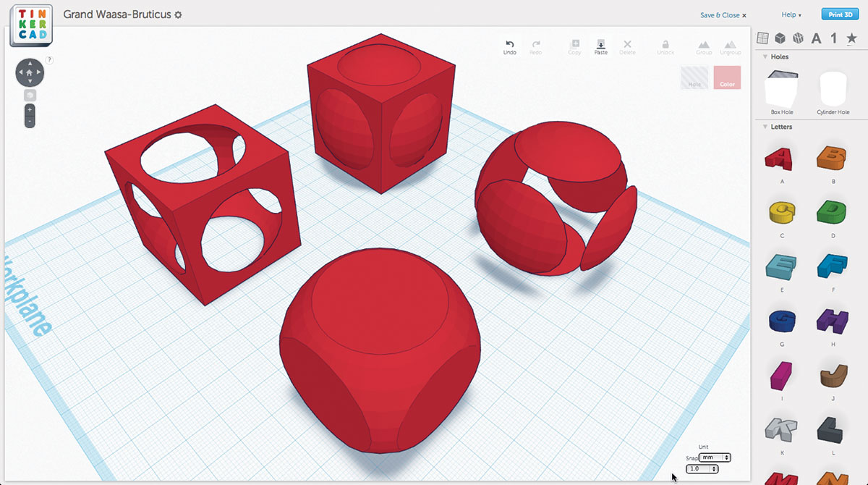Select the sphere-caps ring object
Viewport: 868px width, 485px height.
point(555,197)
